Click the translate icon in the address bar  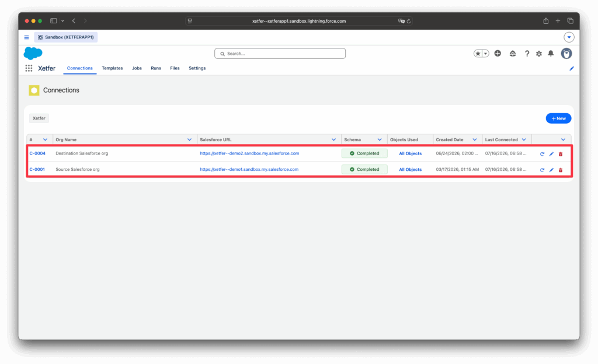(401, 22)
